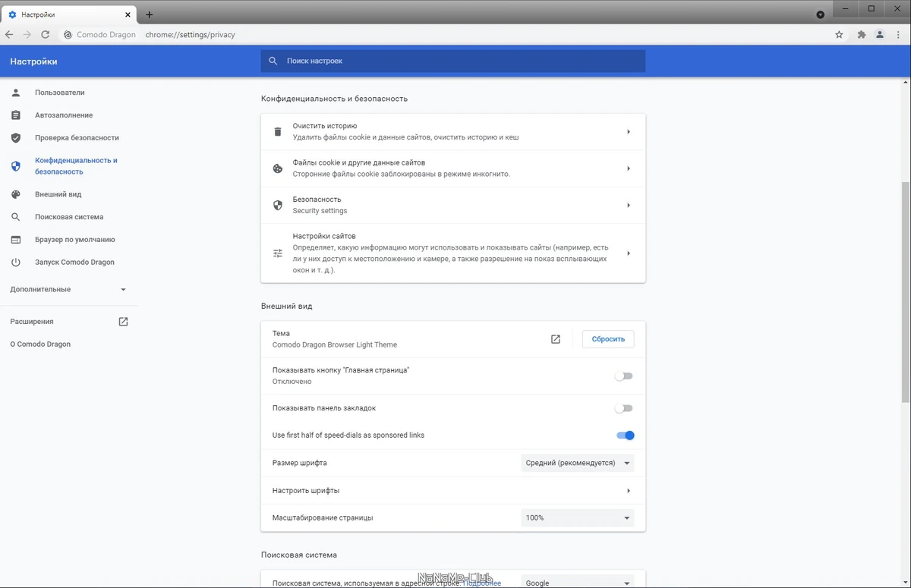Click the Сбросить theme button

point(608,339)
